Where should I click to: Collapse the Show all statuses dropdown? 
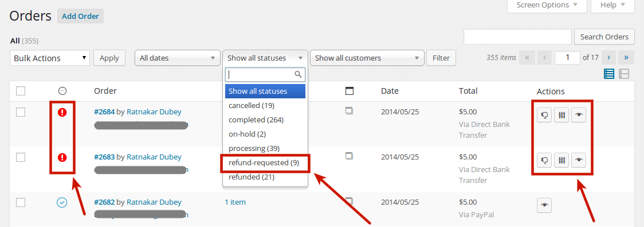coord(265,58)
